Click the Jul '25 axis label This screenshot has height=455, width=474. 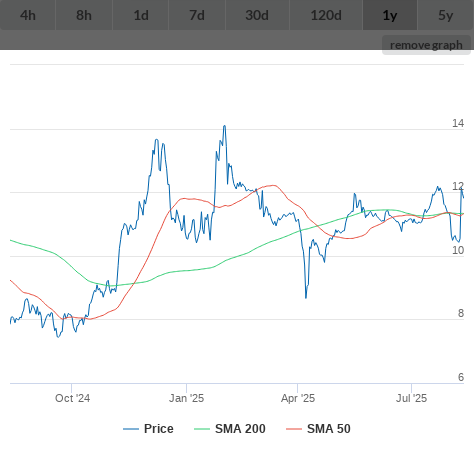(x=411, y=398)
